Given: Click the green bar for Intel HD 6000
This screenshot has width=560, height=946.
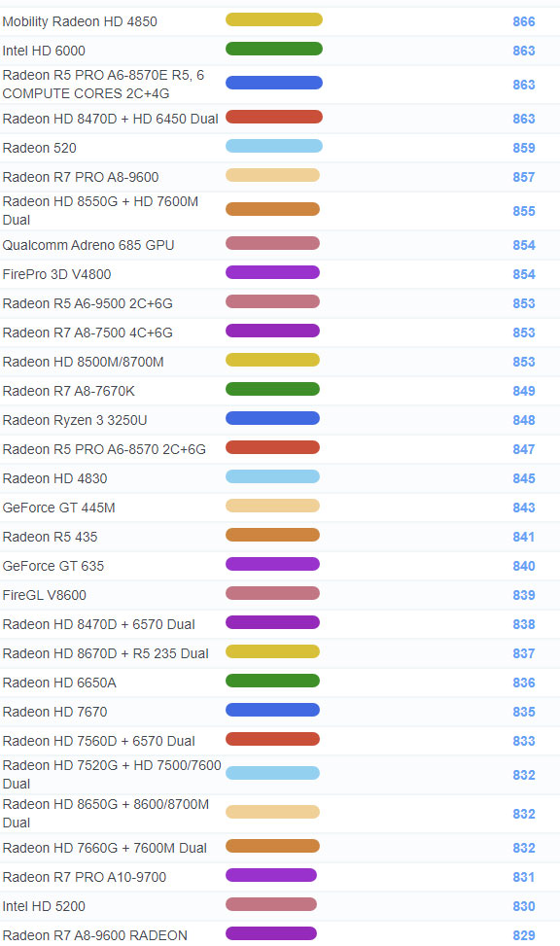Looking at the screenshot, I should click(274, 49).
